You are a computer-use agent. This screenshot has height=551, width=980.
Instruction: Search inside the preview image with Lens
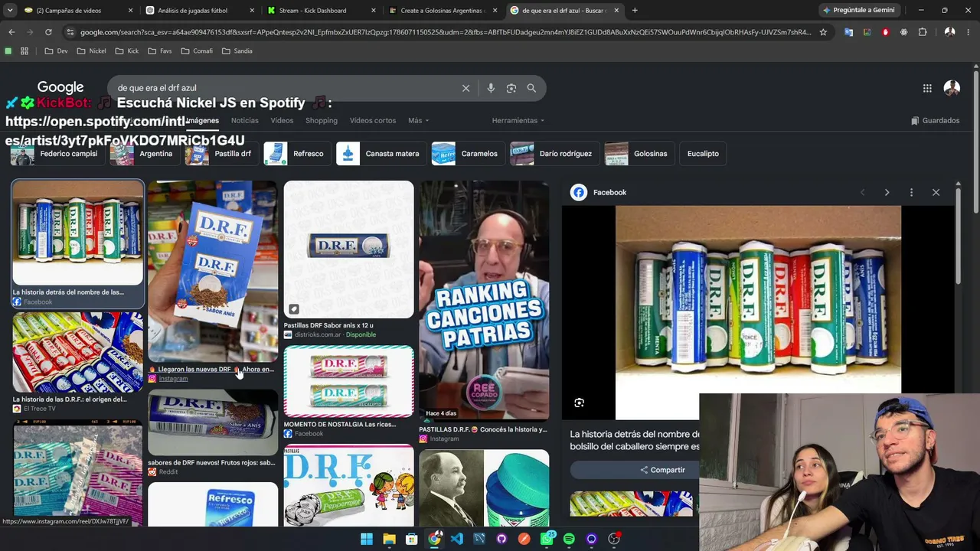click(x=579, y=403)
